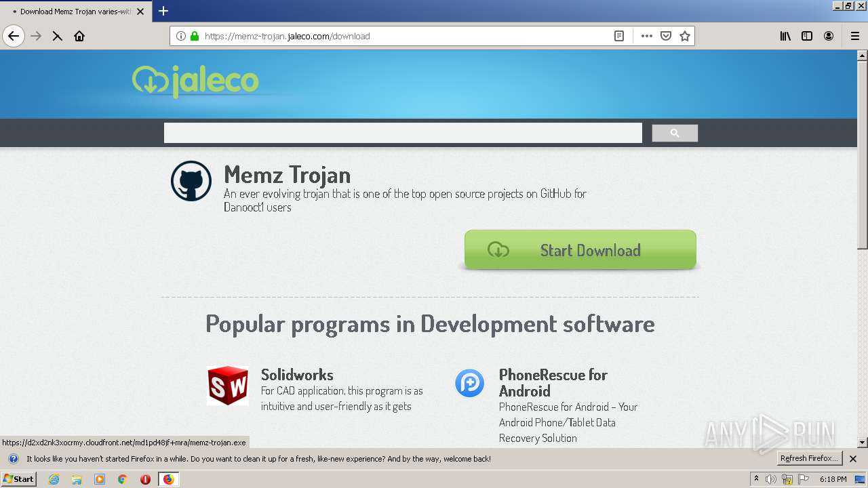Show hidden tray icons arrow

click(756, 479)
